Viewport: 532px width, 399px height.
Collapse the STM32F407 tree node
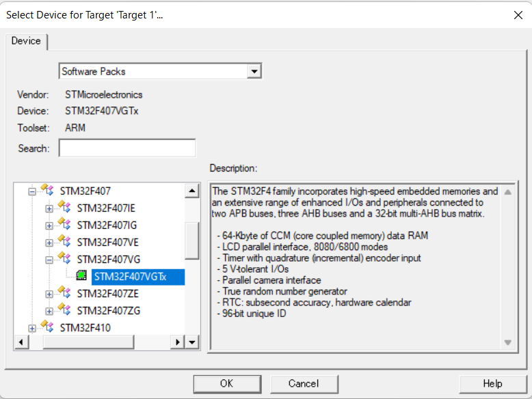(x=32, y=191)
